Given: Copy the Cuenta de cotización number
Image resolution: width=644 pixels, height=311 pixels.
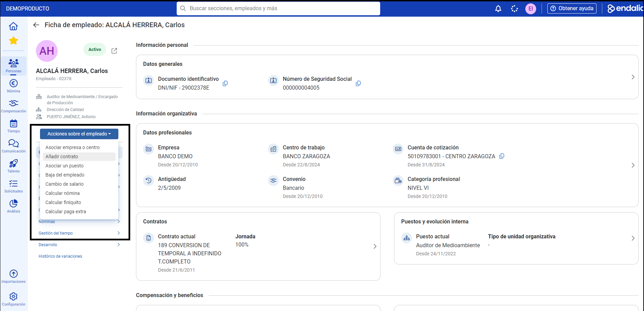Looking at the screenshot, I should (502, 156).
